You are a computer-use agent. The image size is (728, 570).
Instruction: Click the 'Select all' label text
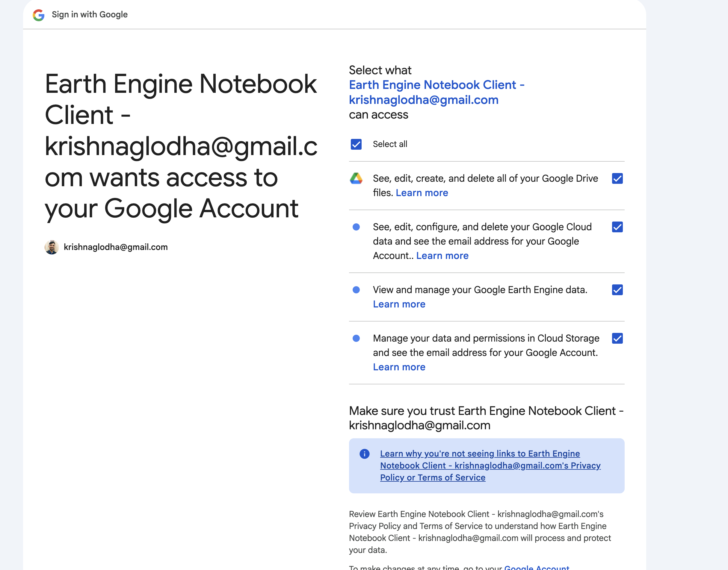(x=390, y=144)
